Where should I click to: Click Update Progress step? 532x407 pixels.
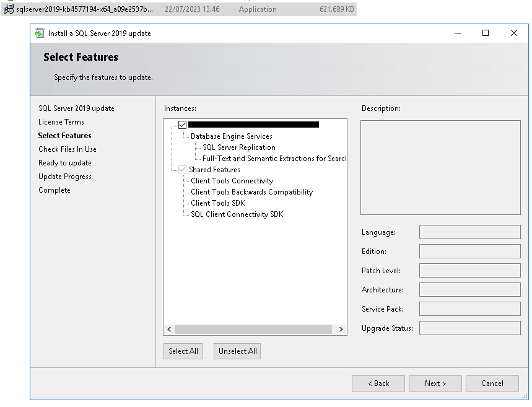point(65,177)
